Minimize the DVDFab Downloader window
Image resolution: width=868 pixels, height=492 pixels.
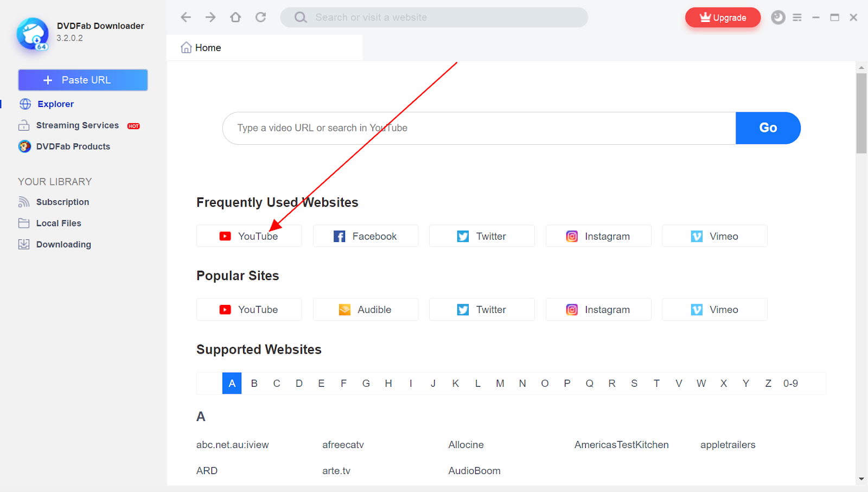[x=815, y=17]
